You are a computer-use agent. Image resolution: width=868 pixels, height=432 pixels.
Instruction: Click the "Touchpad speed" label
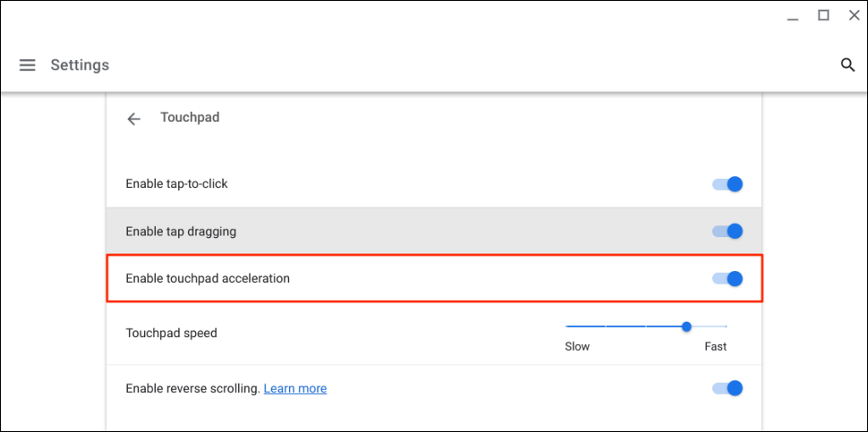pyautogui.click(x=171, y=333)
